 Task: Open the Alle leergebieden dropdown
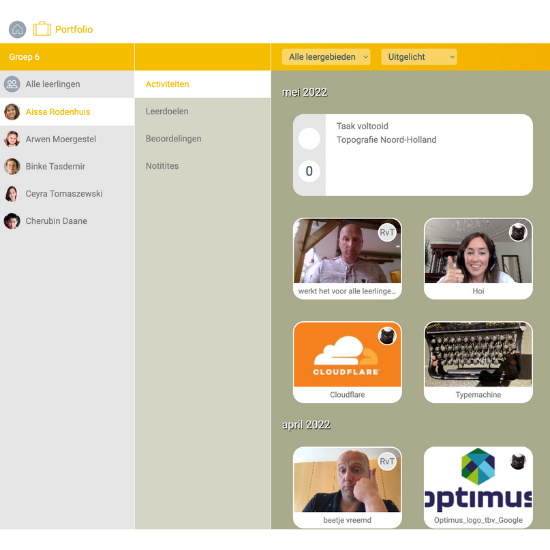pyautogui.click(x=326, y=57)
